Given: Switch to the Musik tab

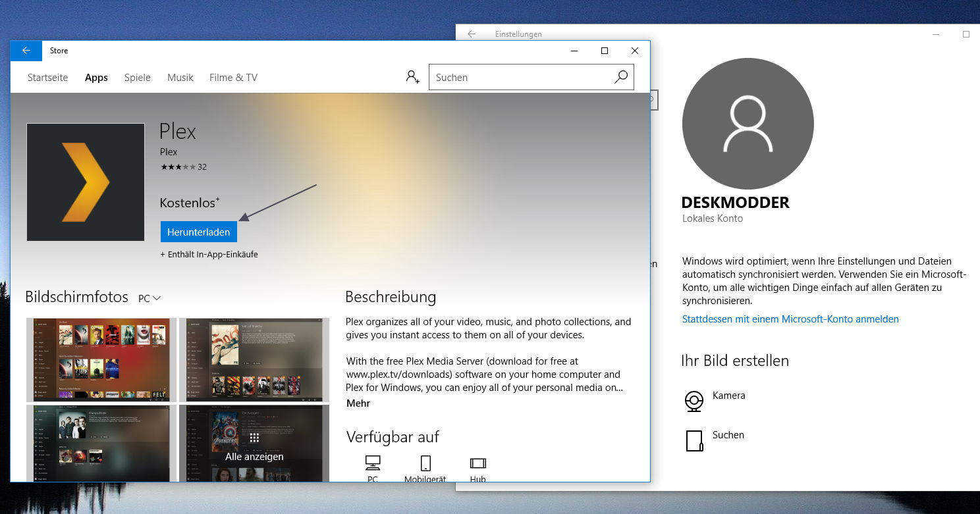Looking at the screenshot, I should tap(180, 78).
